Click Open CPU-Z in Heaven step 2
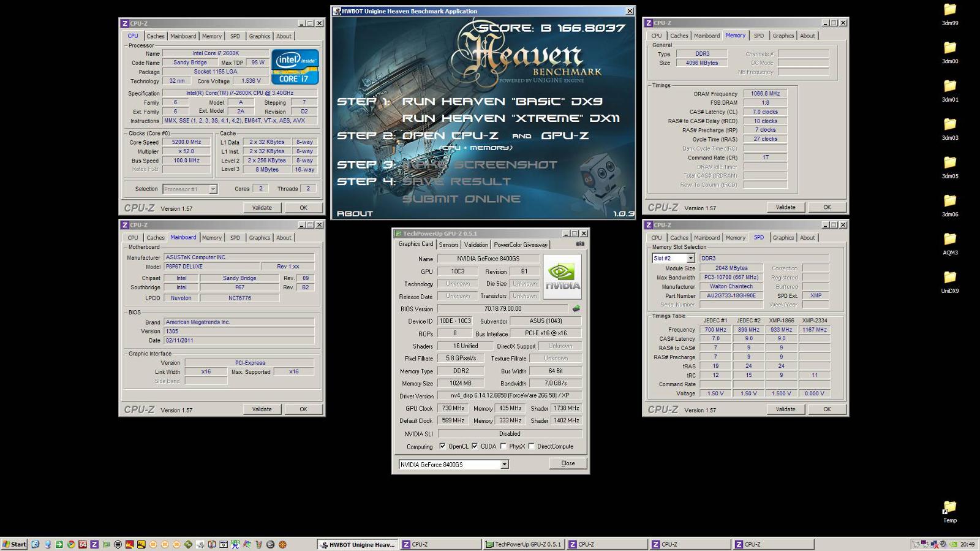This screenshot has height=551, width=980. 450,135
